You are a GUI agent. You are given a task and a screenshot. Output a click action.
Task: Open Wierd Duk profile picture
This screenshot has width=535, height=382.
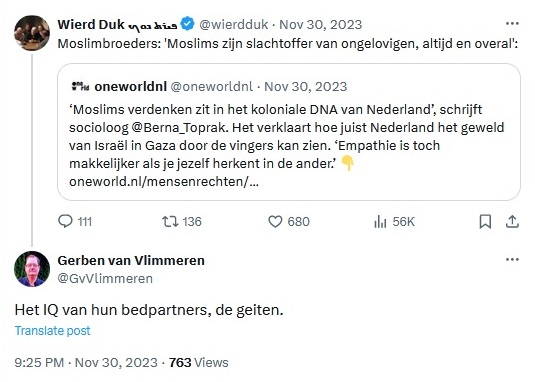pyautogui.click(x=32, y=33)
